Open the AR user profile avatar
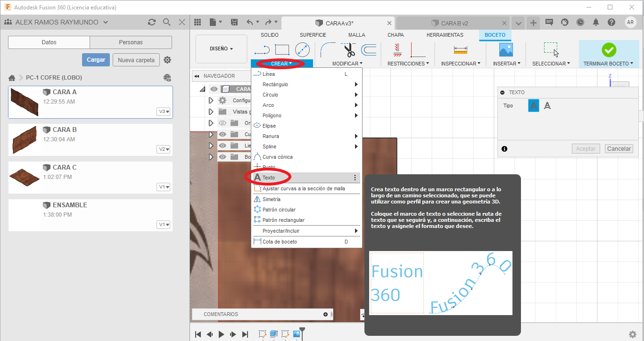 630,22
